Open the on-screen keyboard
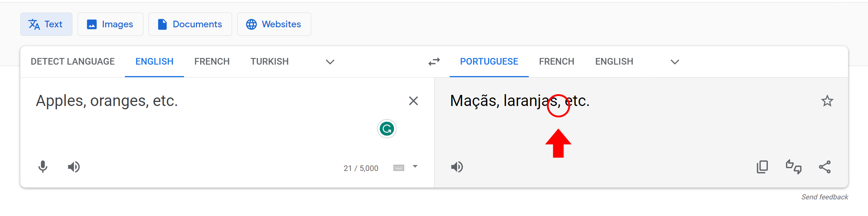 (x=398, y=167)
